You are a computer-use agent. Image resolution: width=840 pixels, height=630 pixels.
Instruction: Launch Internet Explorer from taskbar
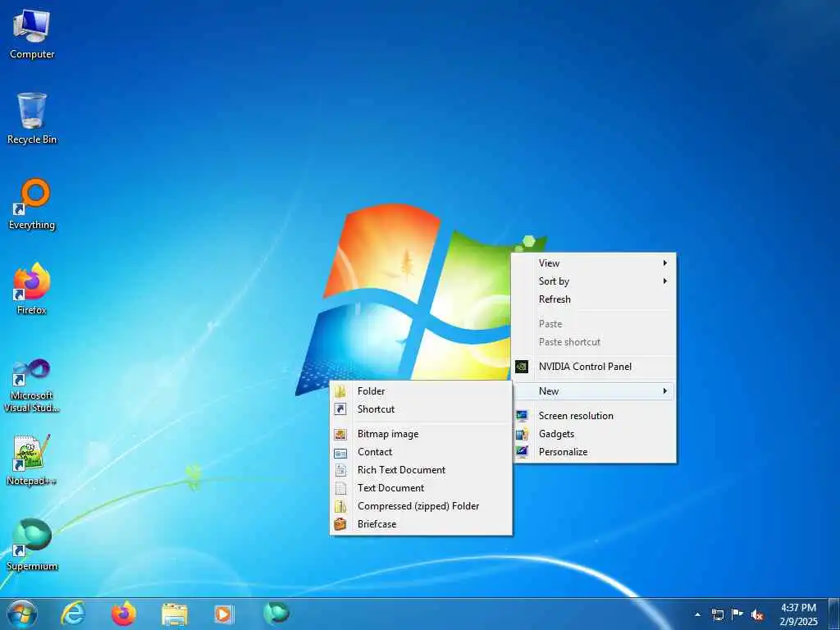(x=73, y=614)
